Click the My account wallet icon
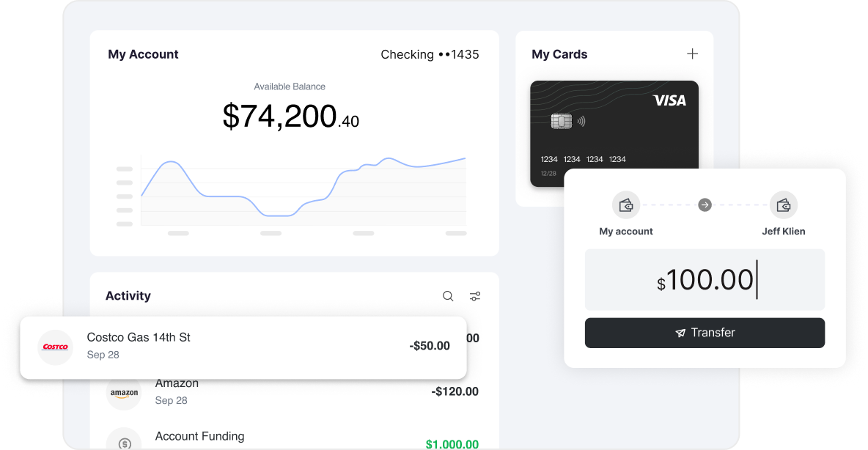The height and width of the screenshot is (450, 868). (x=626, y=205)
